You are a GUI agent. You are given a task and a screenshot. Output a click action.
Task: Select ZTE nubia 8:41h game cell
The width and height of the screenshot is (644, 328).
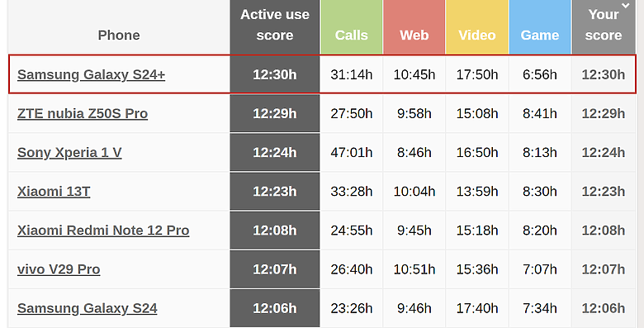(x=540, y=113)
